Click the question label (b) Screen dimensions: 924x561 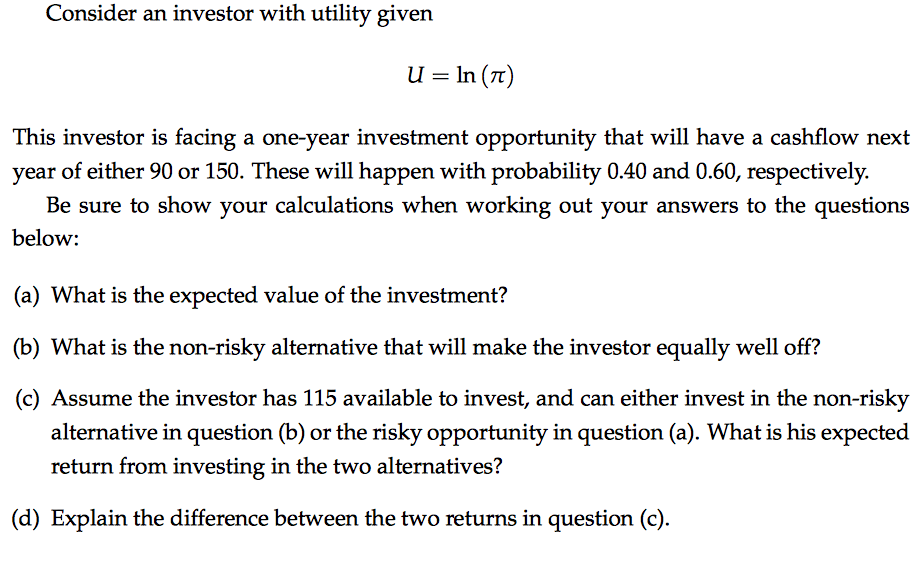(27, 347)
